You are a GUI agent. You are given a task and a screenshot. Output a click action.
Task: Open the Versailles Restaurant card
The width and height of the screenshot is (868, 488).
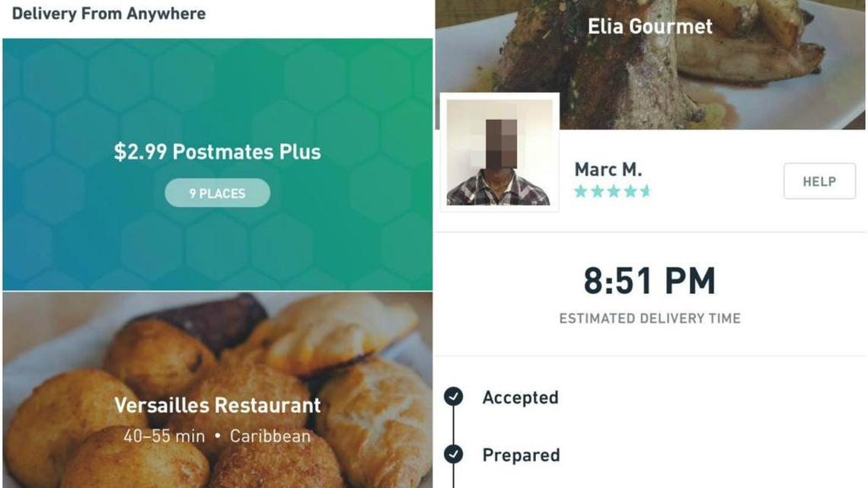[218, 390]
